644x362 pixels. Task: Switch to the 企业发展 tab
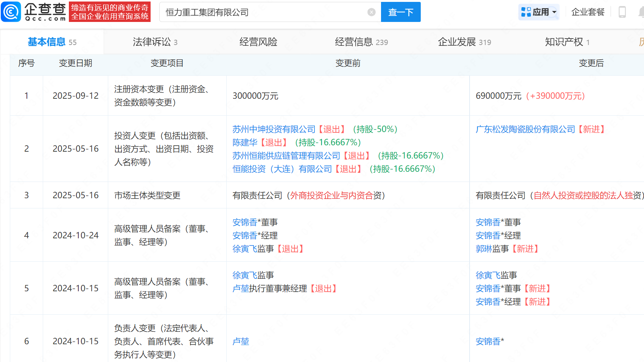coord(465,42)
